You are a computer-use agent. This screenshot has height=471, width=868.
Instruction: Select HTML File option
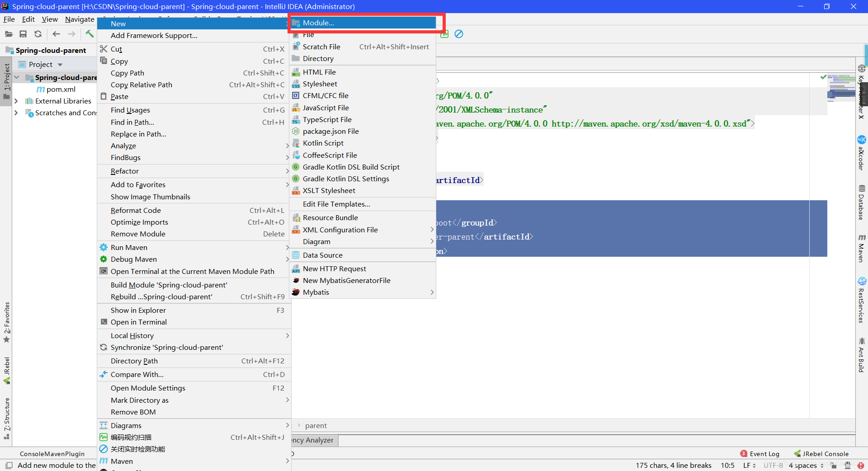[363, 72]
